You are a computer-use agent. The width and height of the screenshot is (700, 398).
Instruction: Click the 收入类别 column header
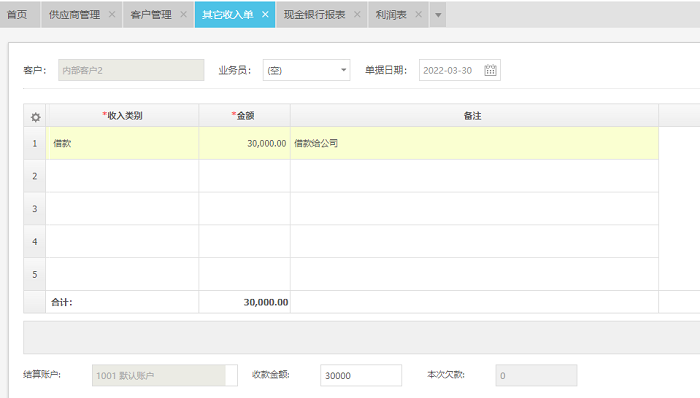click(122, 116)
